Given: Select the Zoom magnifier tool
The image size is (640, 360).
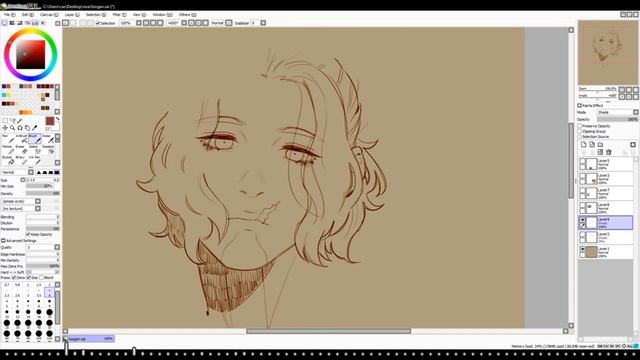Looking at the screenshot, I should [x=13, y=128].
